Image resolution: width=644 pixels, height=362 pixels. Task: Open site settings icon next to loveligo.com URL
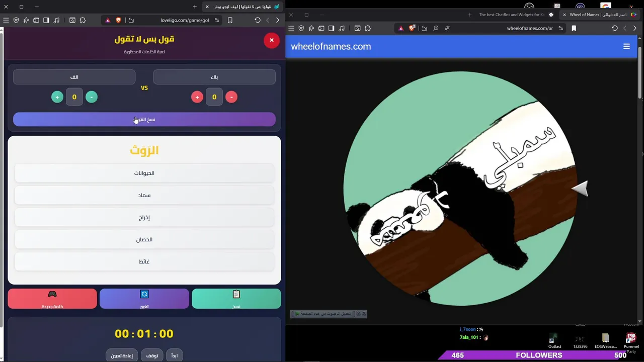tap(217, 20)
